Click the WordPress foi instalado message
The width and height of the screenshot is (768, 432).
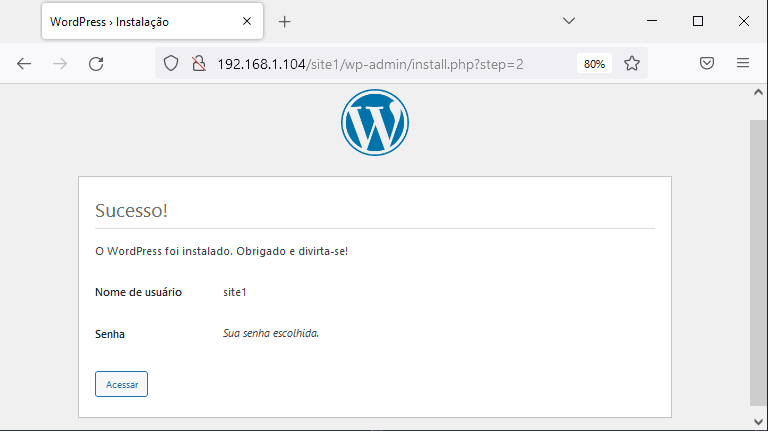click(221, 251)
